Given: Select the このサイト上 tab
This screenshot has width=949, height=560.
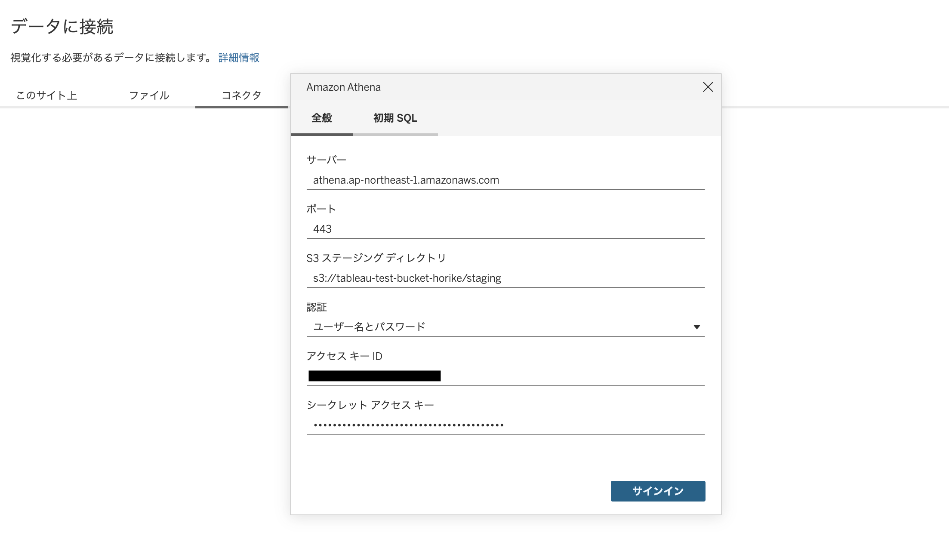Looking at the screenshot, I should coord(46,95).
